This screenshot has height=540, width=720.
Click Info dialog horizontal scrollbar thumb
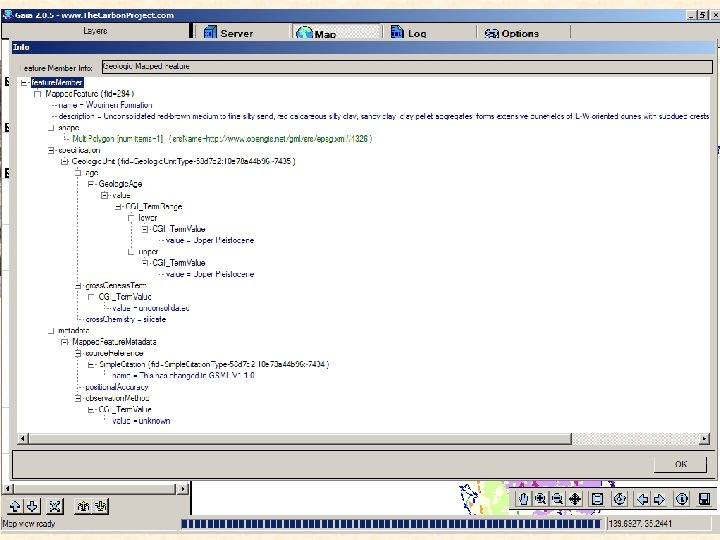(300, 439)
